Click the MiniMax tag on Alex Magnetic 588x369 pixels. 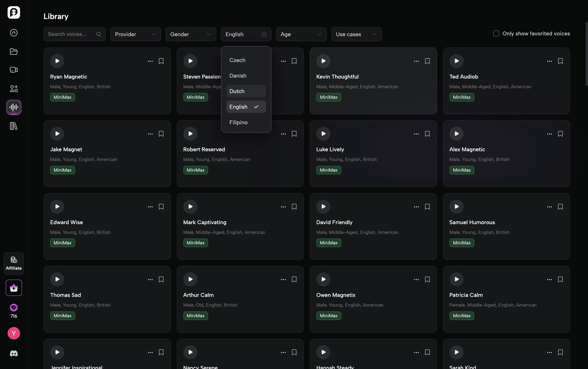point(462,170)
